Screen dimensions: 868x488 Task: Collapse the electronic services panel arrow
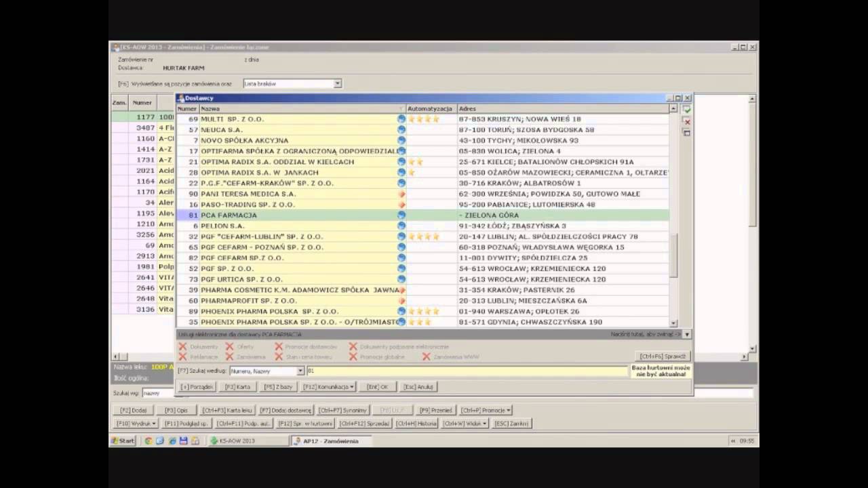pyautogui.click(x=687, y=334)
